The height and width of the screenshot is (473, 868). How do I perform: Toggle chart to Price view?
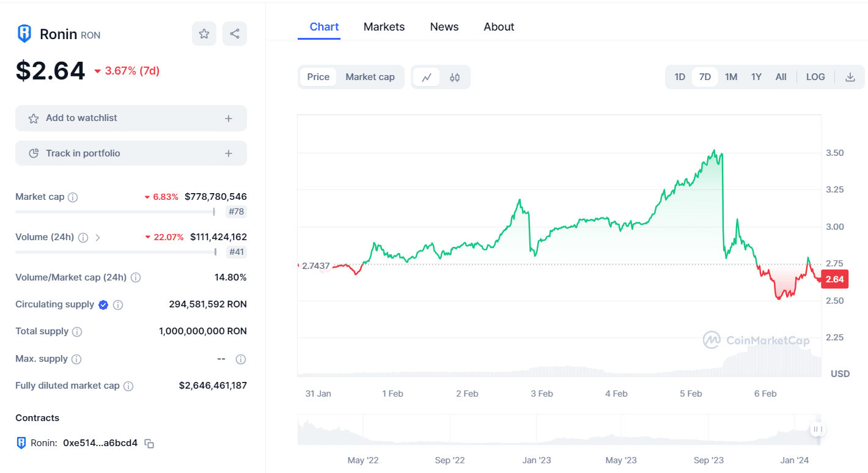click(x=318, y=77)
